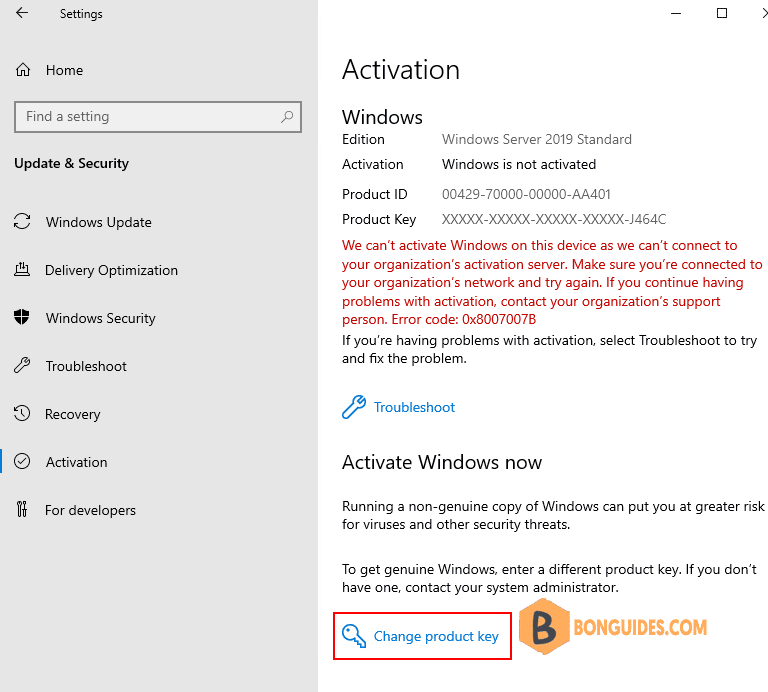The width and height of the screenshot is (768, 692).
Task: Open the Recovery section
Action: 72,414
